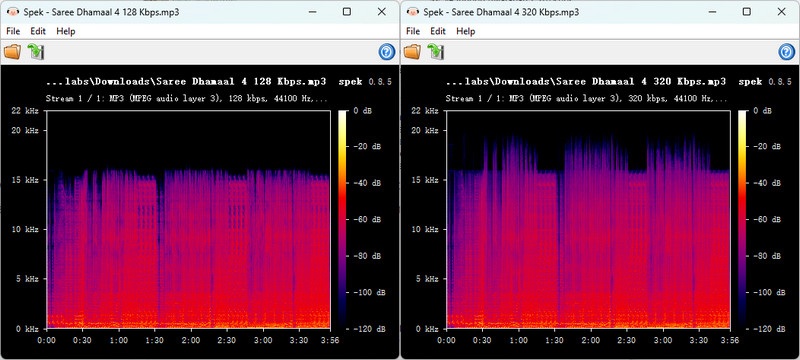Save spectrogram icon in 320 Kbps window
This screenshot has width=800, height=360.
point(436,52)
